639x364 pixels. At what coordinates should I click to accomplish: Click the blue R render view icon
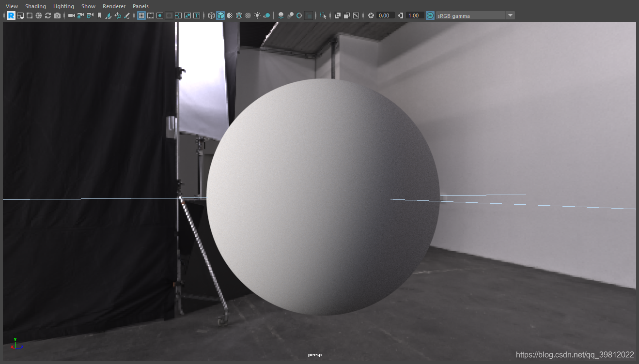(11, 15)
